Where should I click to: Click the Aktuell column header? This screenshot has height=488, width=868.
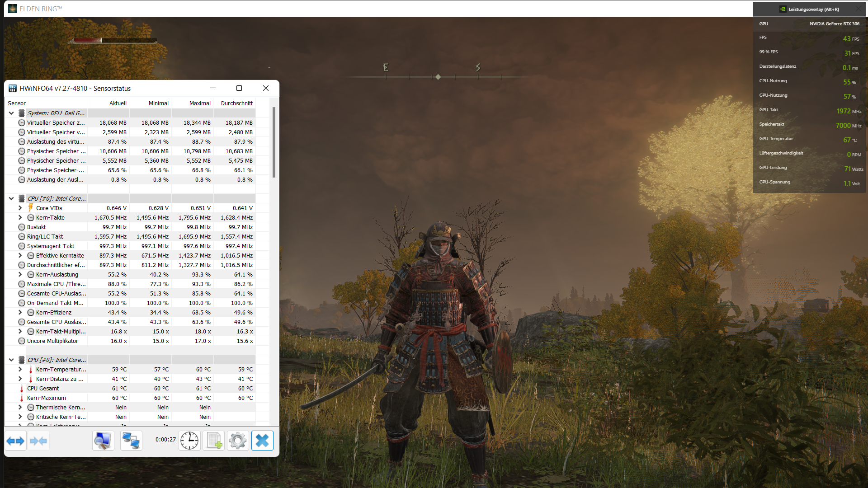pos(118,103)
